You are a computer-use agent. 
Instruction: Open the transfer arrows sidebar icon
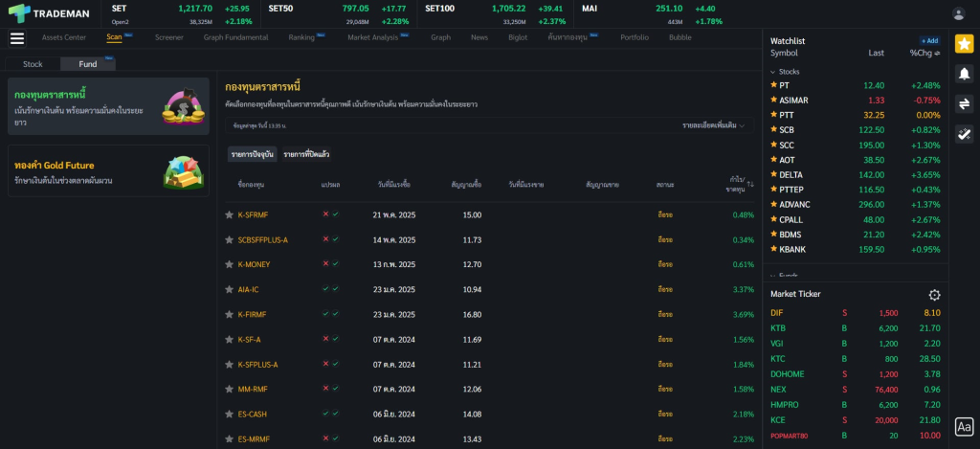pyautogui.click(x=964, y=103)
